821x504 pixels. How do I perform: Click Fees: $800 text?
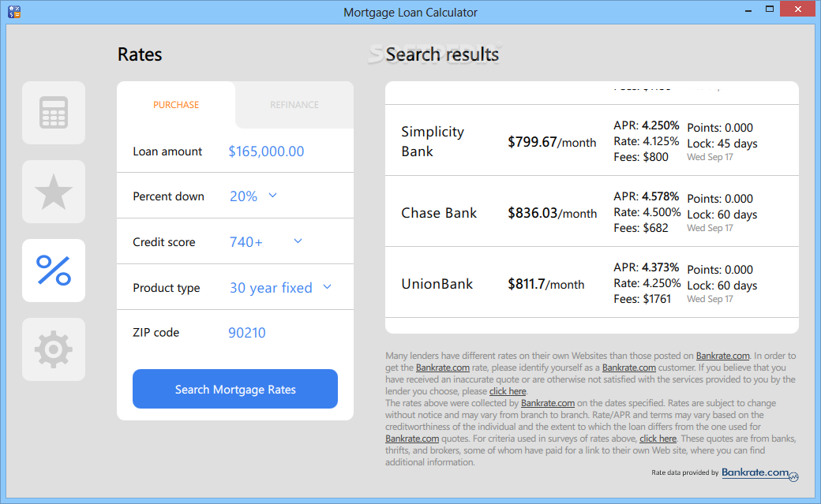tap(641, 157)
